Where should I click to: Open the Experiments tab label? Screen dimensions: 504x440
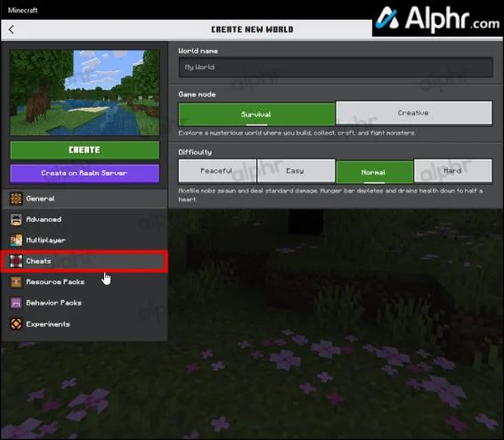[x=48, y=324]
